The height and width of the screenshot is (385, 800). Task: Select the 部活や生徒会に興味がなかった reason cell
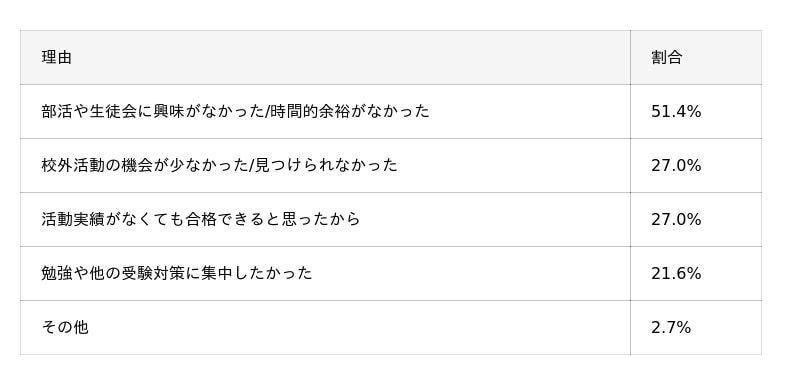pyautogui.click(x=325, y=112)
